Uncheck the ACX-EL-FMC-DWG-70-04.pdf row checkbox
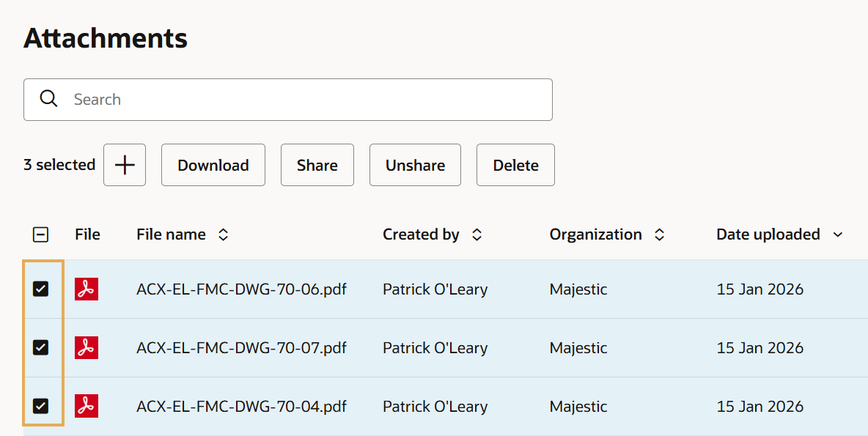 point(41,406)
